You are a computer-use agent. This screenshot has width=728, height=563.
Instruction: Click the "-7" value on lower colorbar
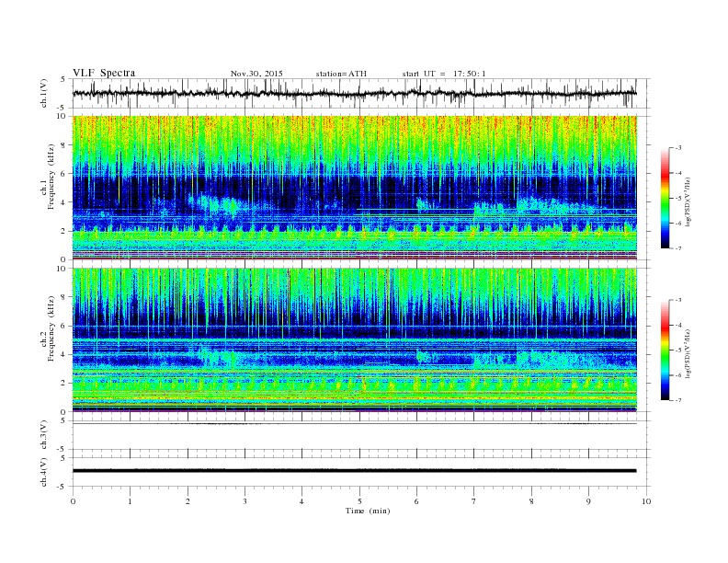tap(677, 400)
